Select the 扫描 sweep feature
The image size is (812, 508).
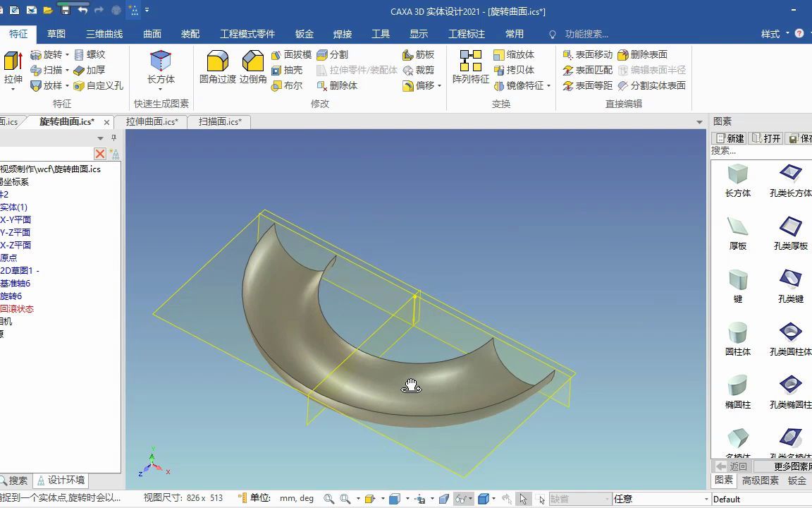(46, 70)
